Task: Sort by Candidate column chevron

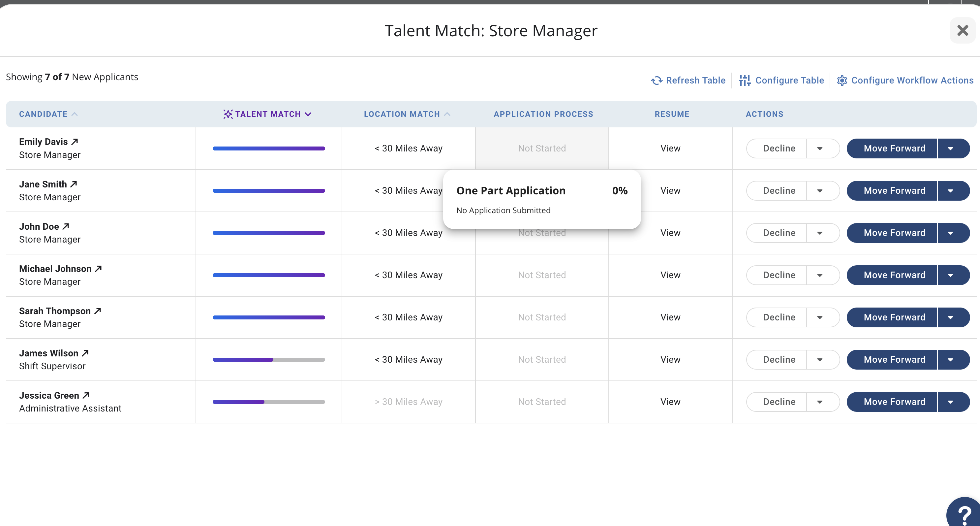Action: [75, 114]
